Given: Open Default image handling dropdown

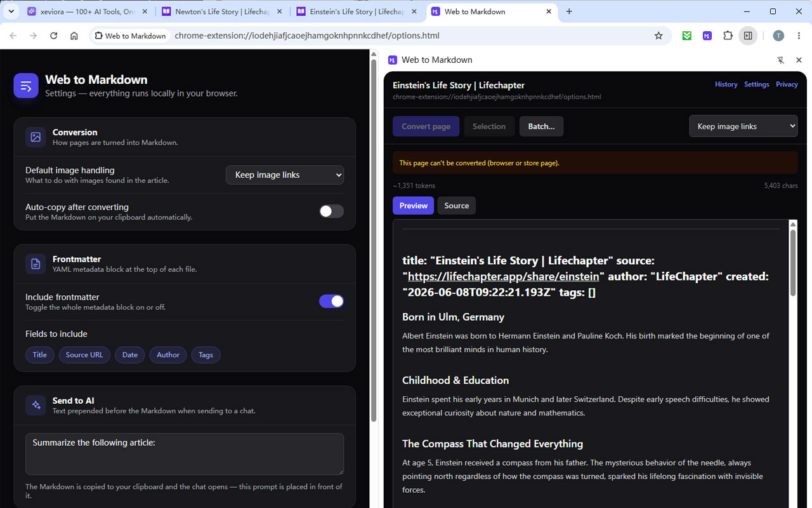Looking at the screenshot, I should (285, 175).
